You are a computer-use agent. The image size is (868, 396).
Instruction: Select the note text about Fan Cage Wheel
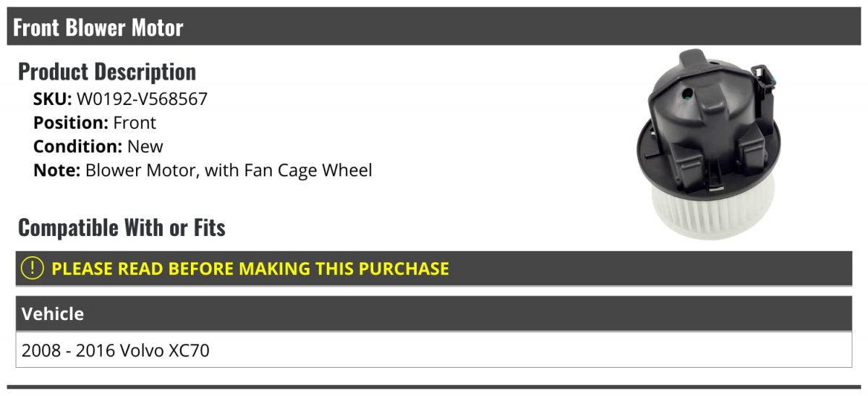229,171
